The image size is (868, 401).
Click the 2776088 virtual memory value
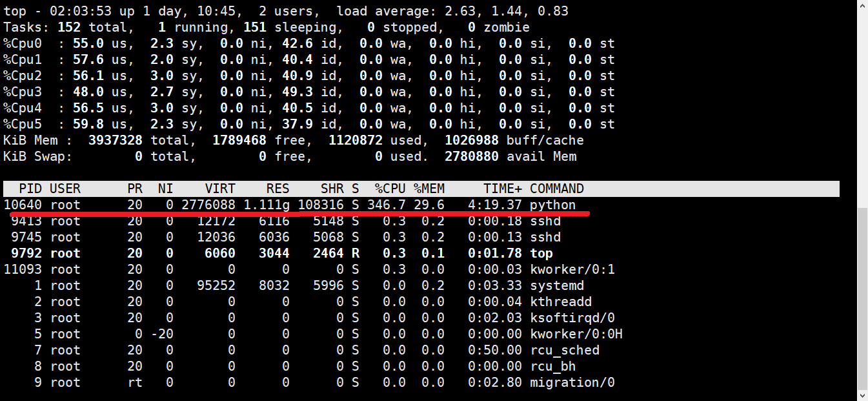point(208,205)
